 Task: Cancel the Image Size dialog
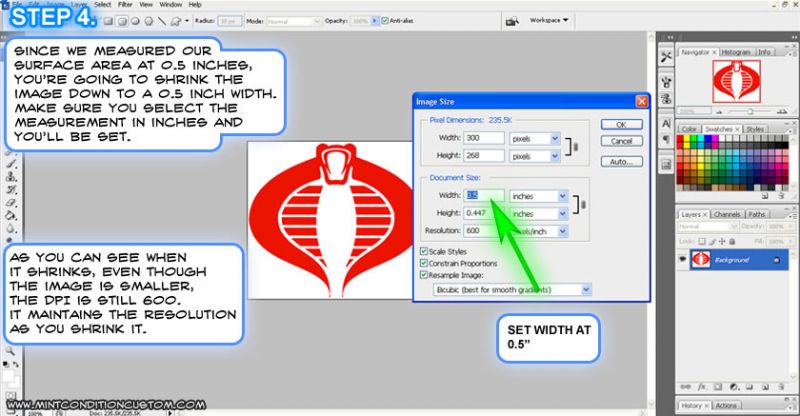click(x=621, y=142)
